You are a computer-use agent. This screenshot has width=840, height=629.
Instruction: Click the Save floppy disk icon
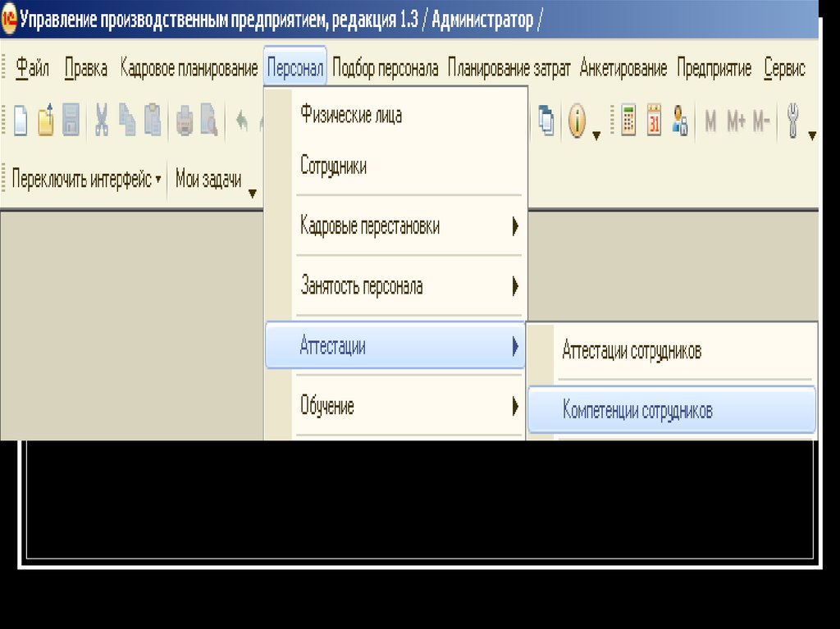[71, 120]
